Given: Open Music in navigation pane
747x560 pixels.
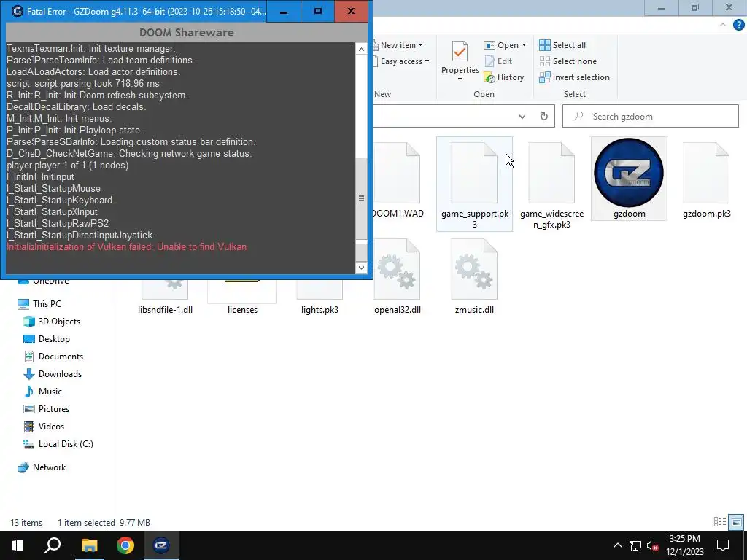Looking at the screenshot, I should (x=43, y=392).
